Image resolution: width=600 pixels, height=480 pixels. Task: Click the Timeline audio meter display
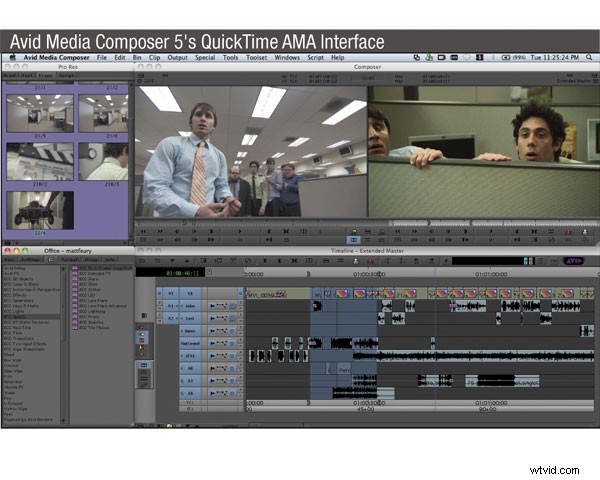493,261
